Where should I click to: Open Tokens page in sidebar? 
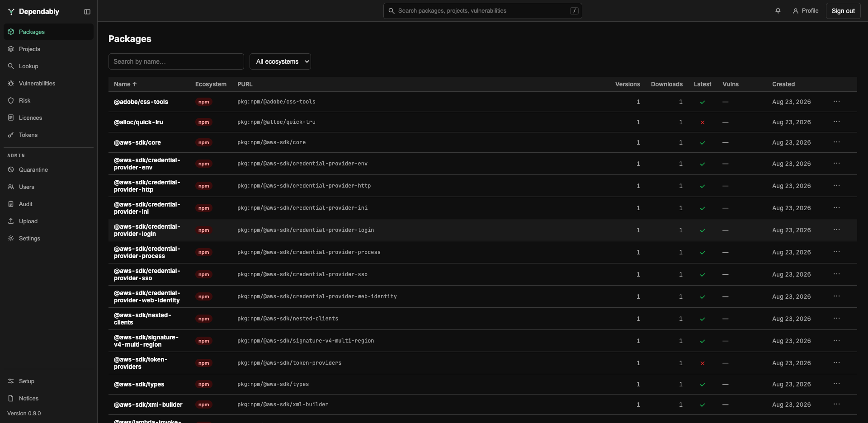48,135
